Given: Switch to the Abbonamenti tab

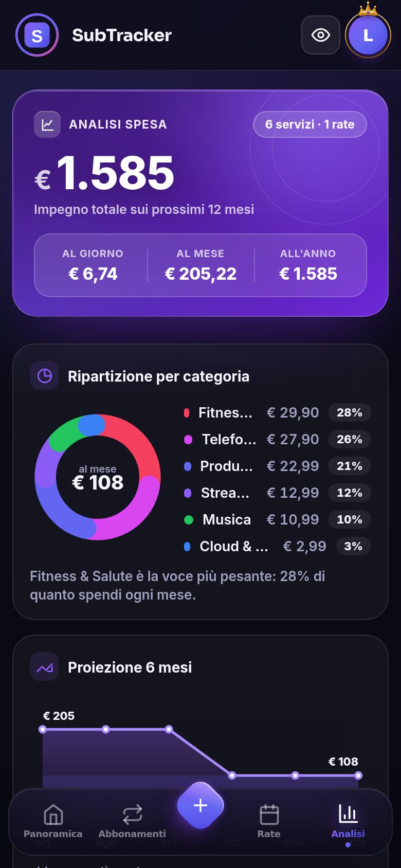Looking at the screenshot, I should 132,821.
